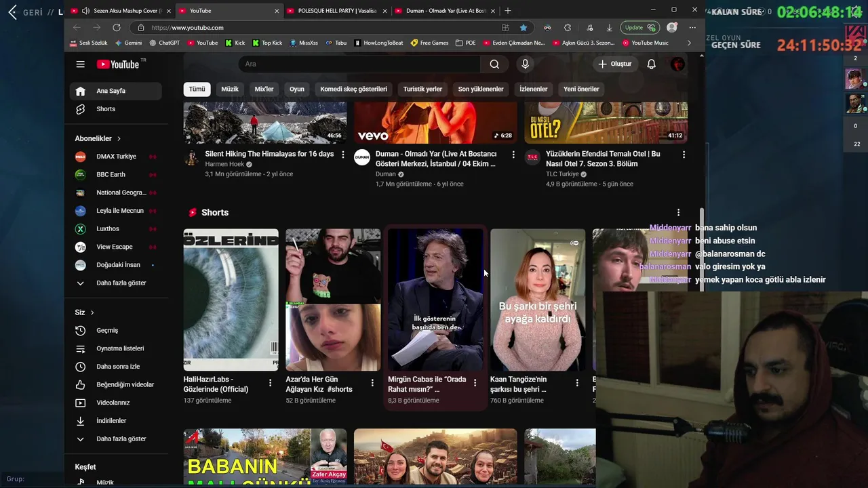
Task: Go to Ana Sayfa in sidebar
Action: click(x=115, y=91)
